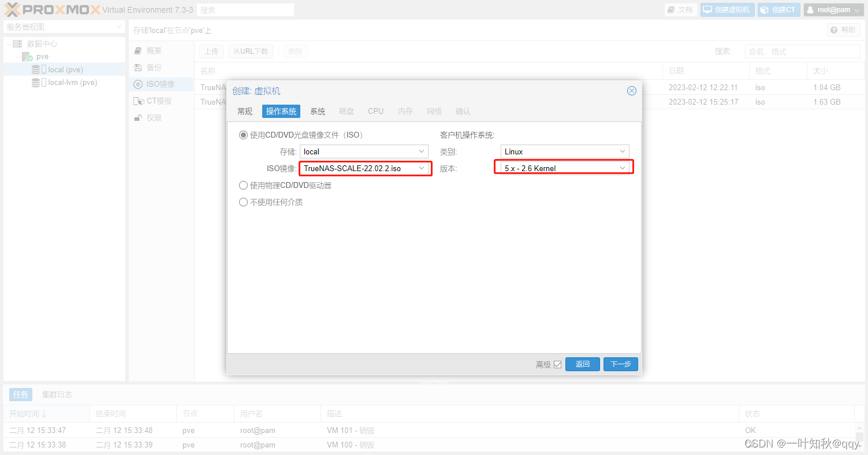Open the ISO镜像 section

161,84
